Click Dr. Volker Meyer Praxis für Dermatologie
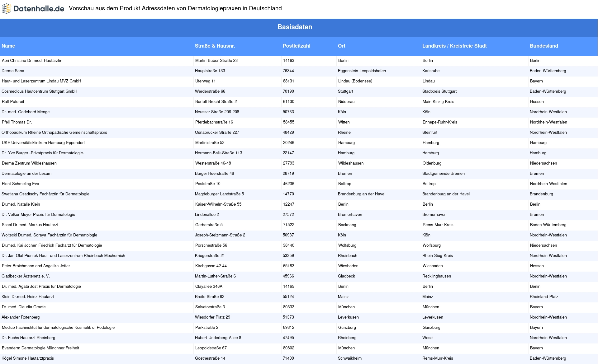This screenshot has height=364, width=598. pyautogui.click(x=38, y=215)
